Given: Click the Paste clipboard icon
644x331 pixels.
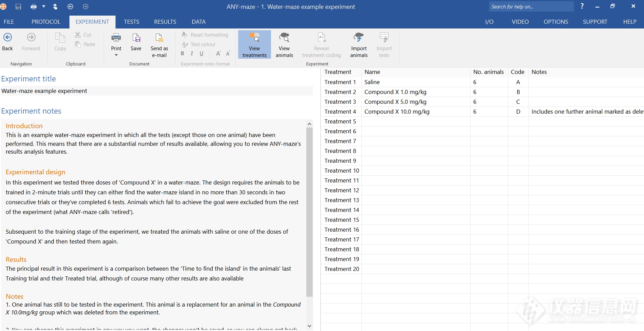Looking at the screenshot, I should [78, 44].
